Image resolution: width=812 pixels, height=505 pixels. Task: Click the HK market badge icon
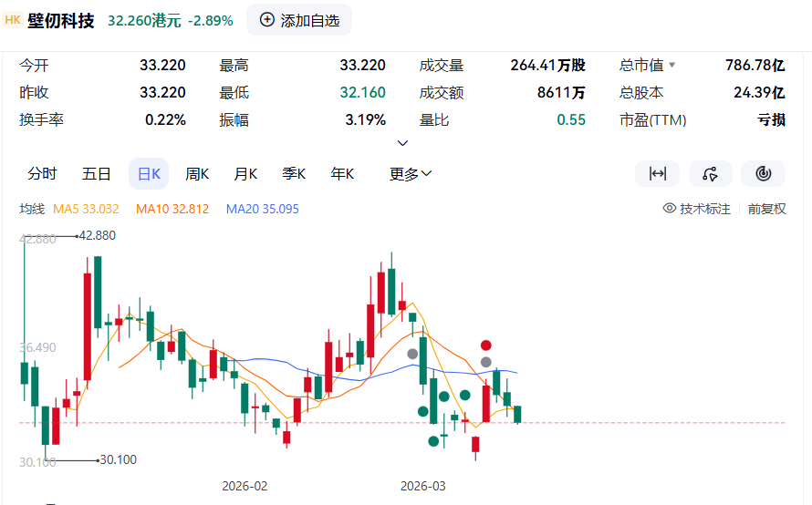pos(13,20)
